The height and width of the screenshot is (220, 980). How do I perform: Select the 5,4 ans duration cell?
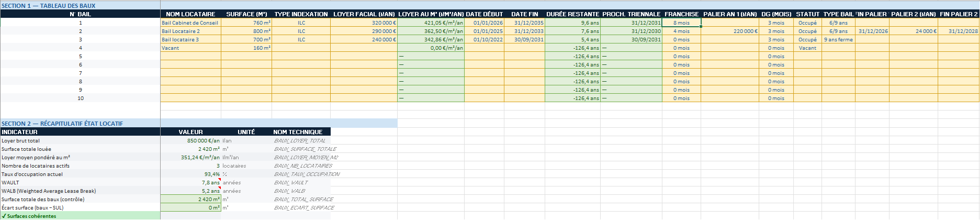572,39
